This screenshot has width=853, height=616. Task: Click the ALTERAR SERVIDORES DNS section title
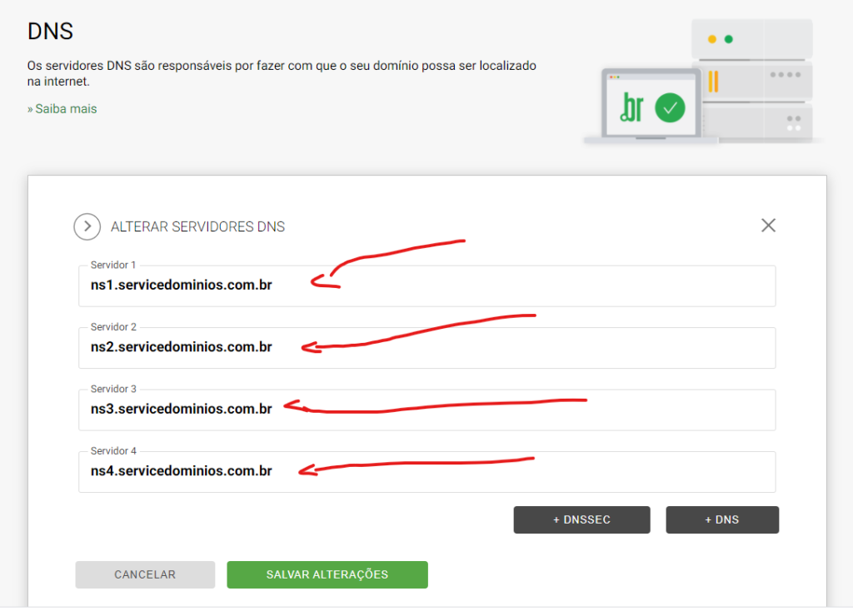[197, 226]
